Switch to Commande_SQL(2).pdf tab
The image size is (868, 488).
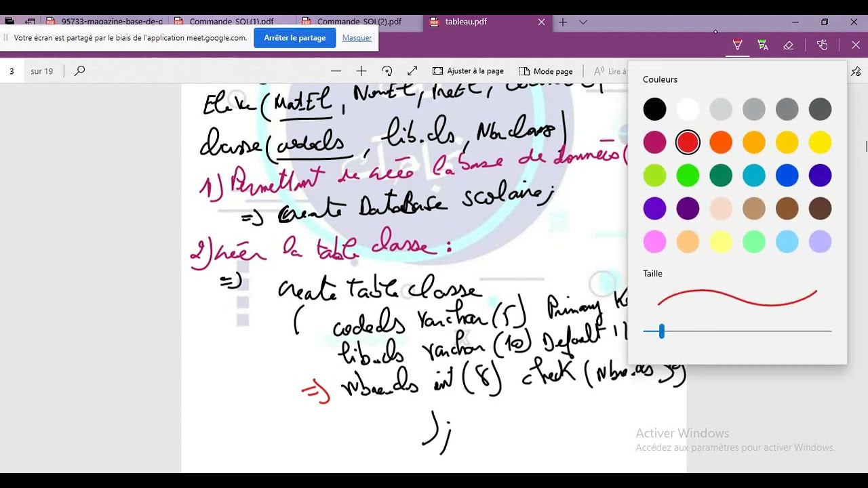[x=359, y=22]
